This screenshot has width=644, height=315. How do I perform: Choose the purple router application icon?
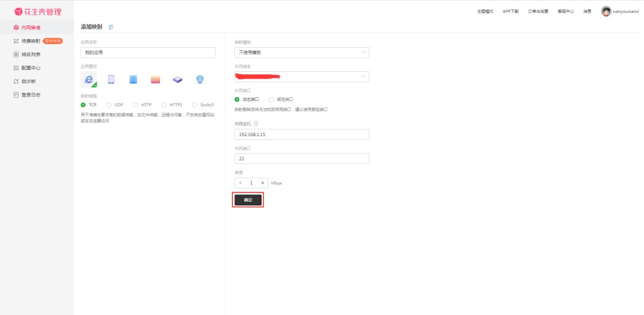178,79
